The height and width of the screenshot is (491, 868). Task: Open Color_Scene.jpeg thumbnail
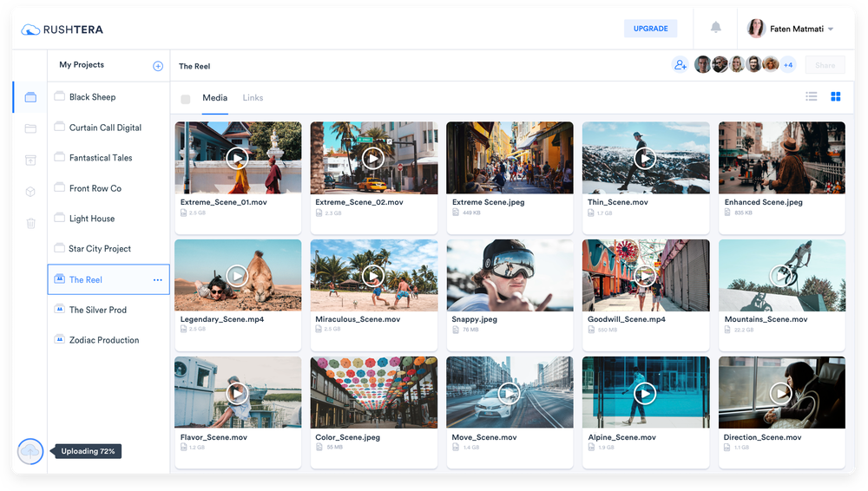(x=373, y=392)
